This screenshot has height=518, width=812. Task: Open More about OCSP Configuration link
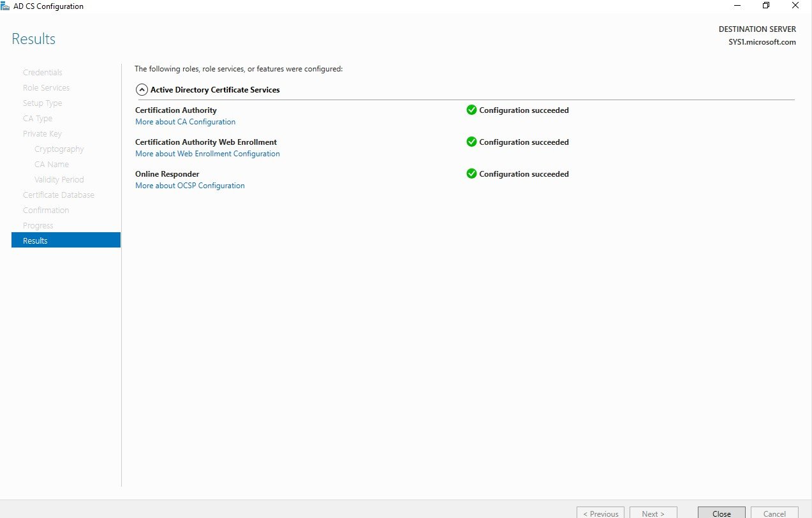pos(190,186)
